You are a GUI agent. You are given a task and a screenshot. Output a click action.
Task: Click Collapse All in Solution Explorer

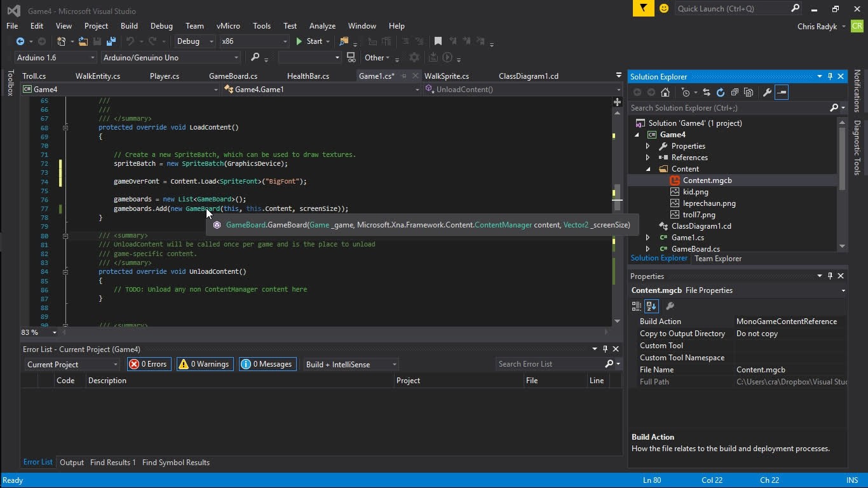[735, 92]
